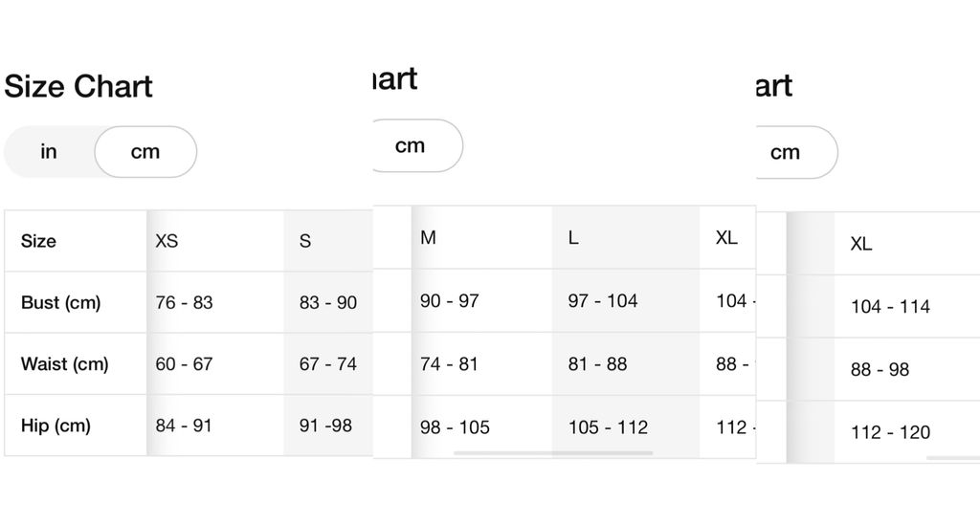Click the XL header in the right chart
Viewport: 980px width, 524px height.
click(861, 244)
